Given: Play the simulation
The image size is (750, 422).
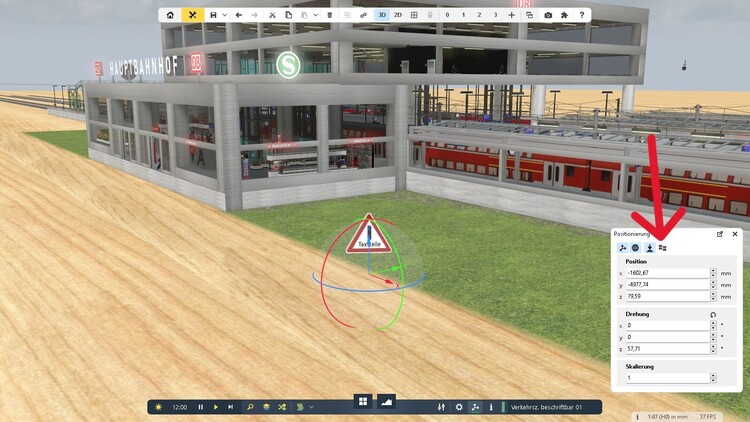Looking at the screenshot, I should coord(215,407).
